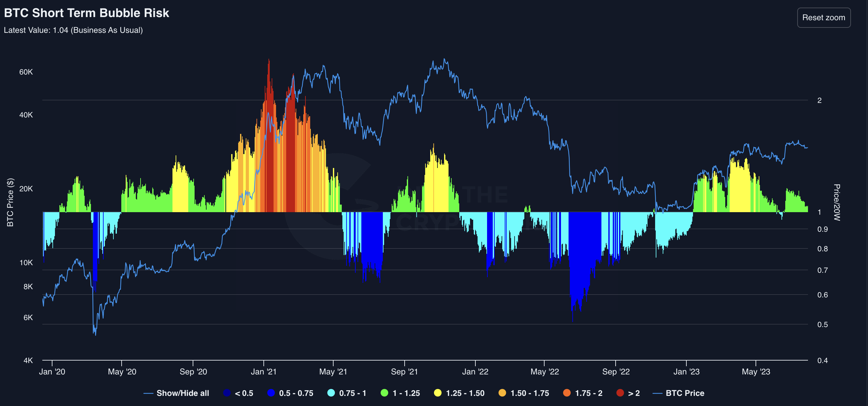The width and height of the screenshot is (868, 406).
Task: Toggle the dark navy < 0.5 legend dot
Action: (227, 392)
